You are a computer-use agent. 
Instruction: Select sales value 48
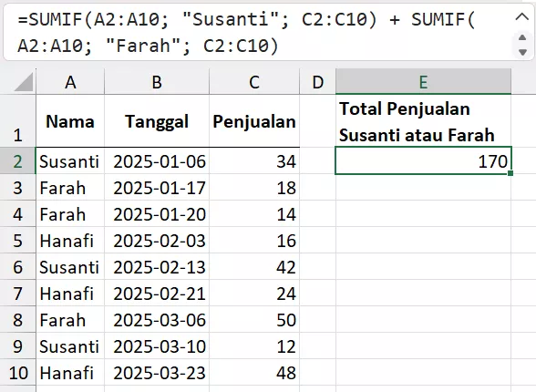254,372
